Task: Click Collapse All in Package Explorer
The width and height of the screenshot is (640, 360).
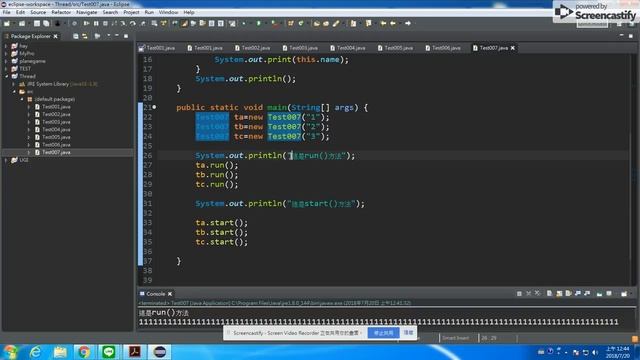Action: pos(76,36)
